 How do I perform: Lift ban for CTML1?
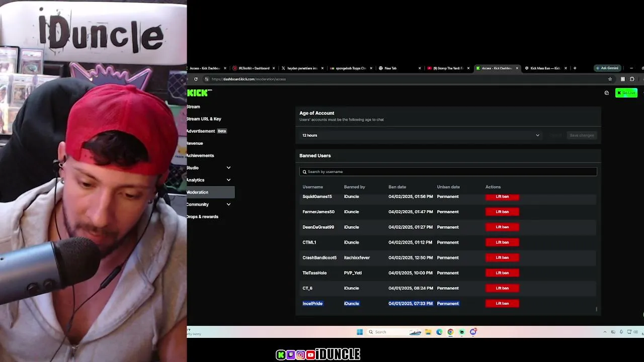pos(502,242)
